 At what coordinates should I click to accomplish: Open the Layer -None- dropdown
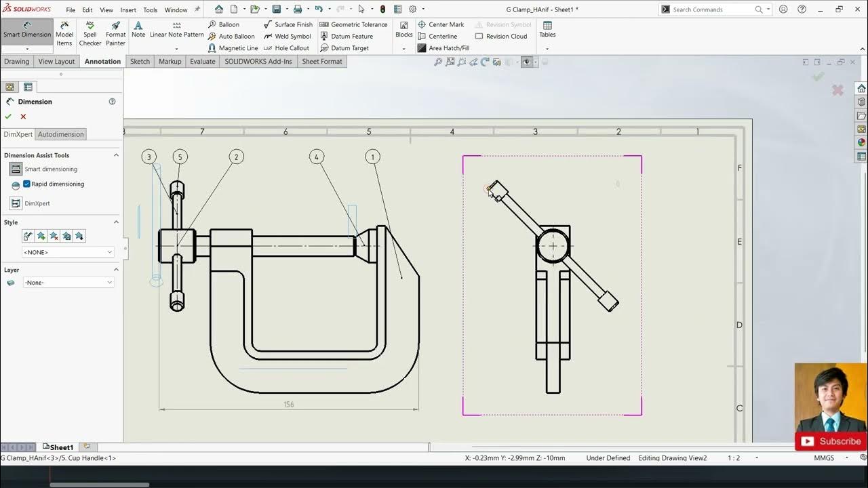coord(68,283)
